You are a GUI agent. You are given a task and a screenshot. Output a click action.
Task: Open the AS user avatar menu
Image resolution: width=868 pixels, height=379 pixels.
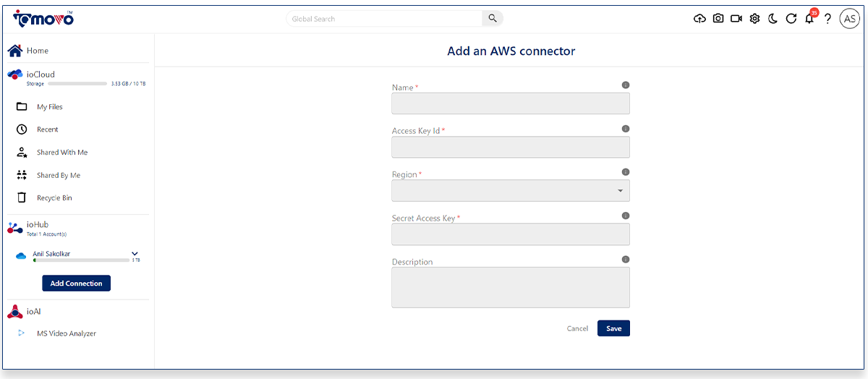[849, 19]
